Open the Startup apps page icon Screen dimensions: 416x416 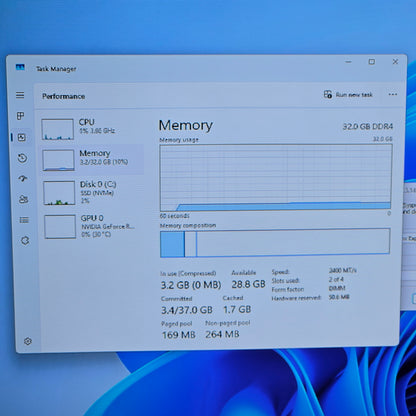pyautogui.click(x=23, y=179)
